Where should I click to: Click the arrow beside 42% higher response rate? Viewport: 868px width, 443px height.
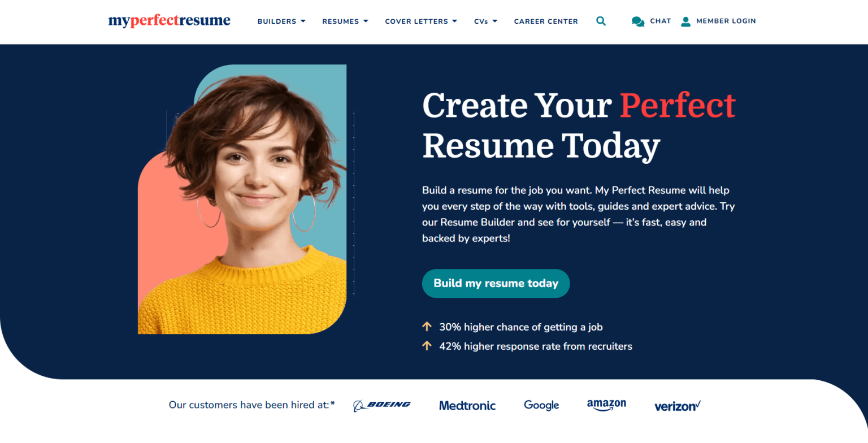pos(427,346)
